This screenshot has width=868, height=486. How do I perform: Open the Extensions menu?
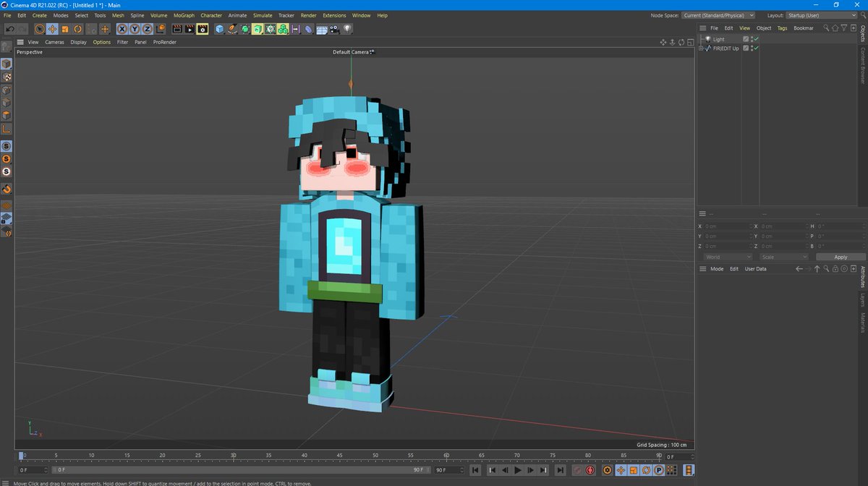click(x=334, y=15)
